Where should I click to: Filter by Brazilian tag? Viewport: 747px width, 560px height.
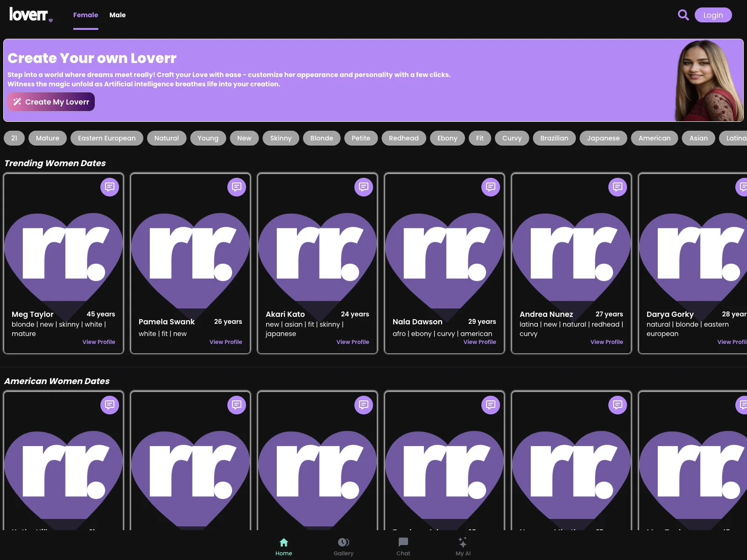[554, 138]
